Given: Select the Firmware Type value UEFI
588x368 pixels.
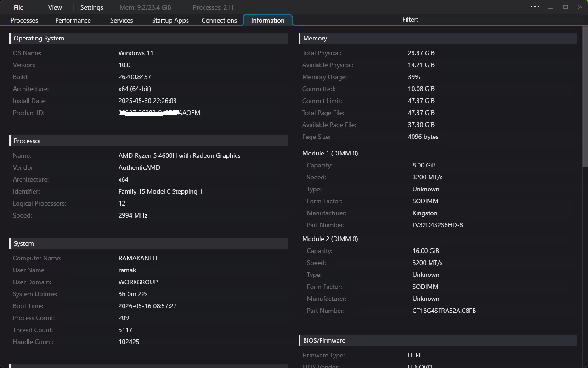Looking at the screenshot, I should (x=414, y=355).
